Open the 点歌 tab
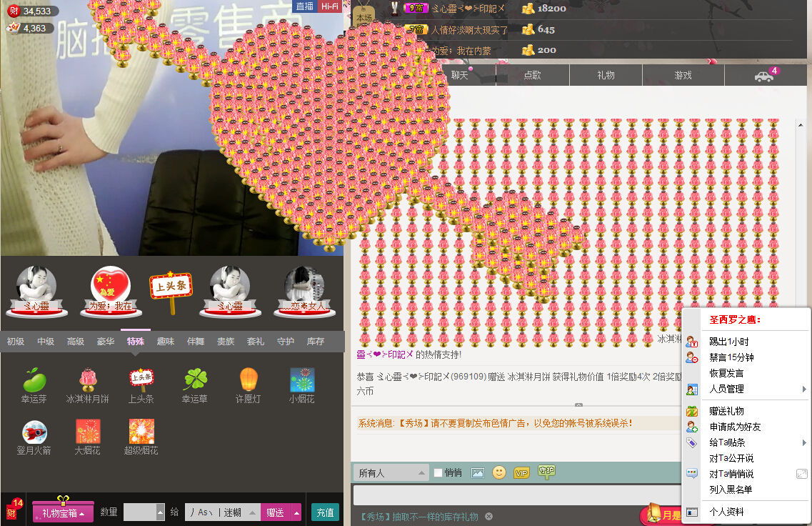Viewport: 812px width, 526px height. coord(532,75)
